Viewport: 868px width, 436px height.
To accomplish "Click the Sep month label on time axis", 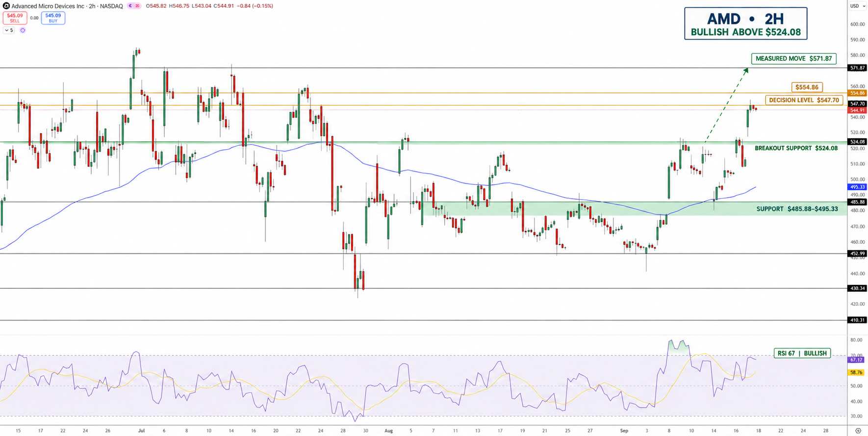I will coord(624,431).
